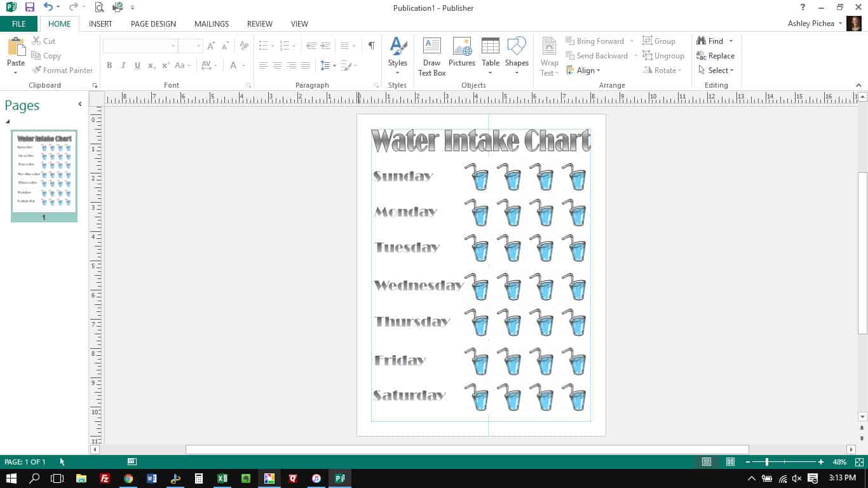Toggle Italic formatting
Image resolution: width=868 pixels, height=488 pixels.
[123, 65]
